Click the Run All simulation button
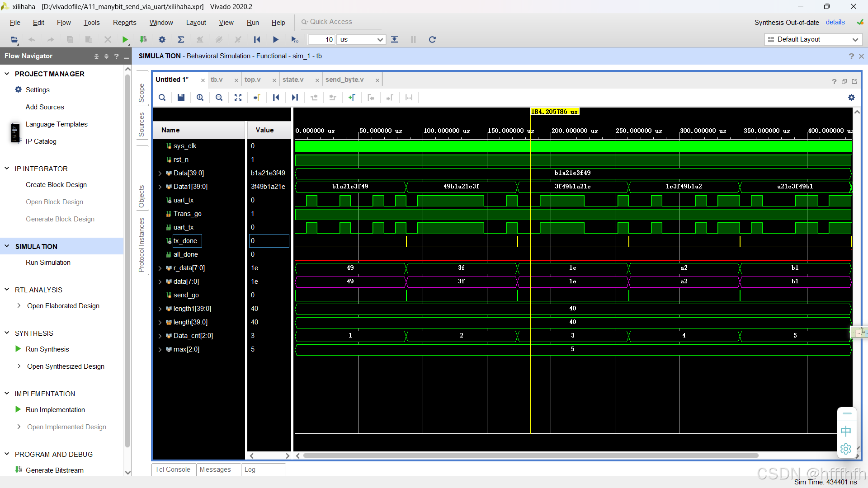 coord(275,40)
